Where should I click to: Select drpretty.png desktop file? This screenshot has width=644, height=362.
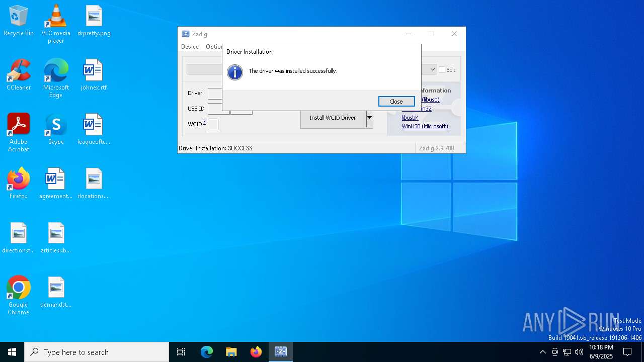(x=94, y=21)
